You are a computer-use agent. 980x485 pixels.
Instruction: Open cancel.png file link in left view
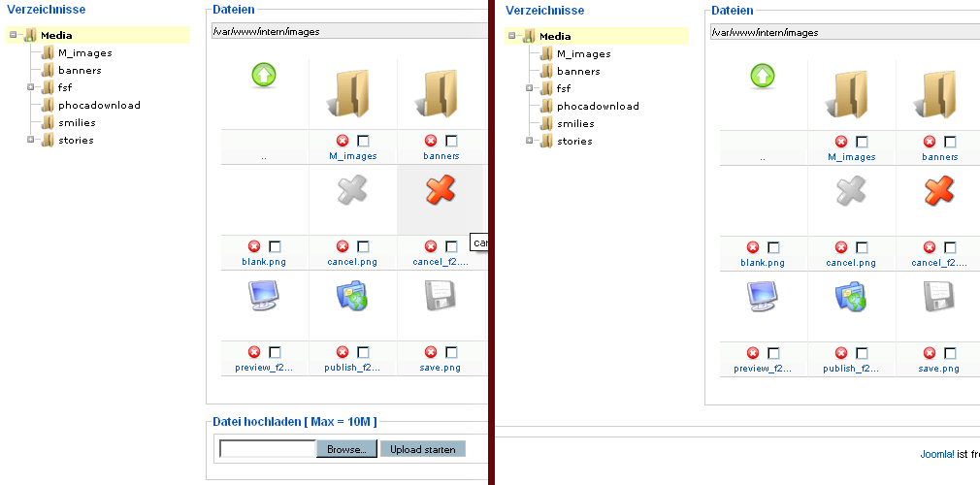point(352,262)
